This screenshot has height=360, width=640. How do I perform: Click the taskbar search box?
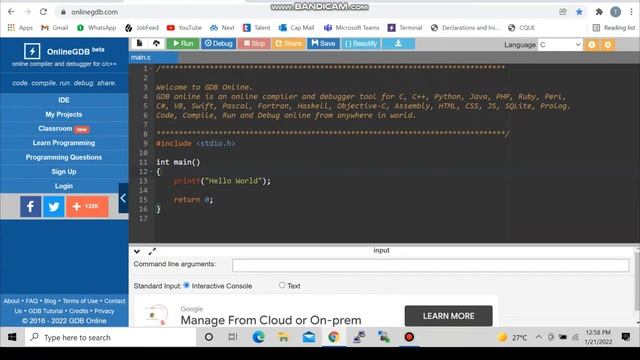(x=110, y=337)
